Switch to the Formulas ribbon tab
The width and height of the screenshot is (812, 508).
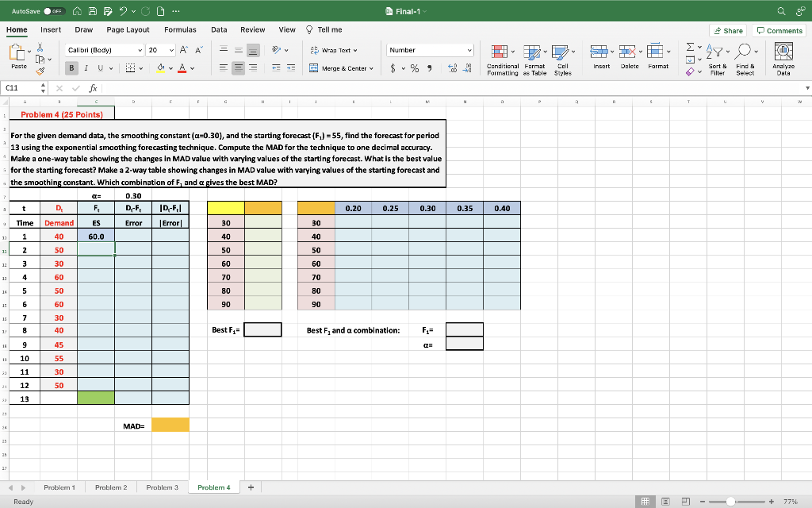pos(180,29)
